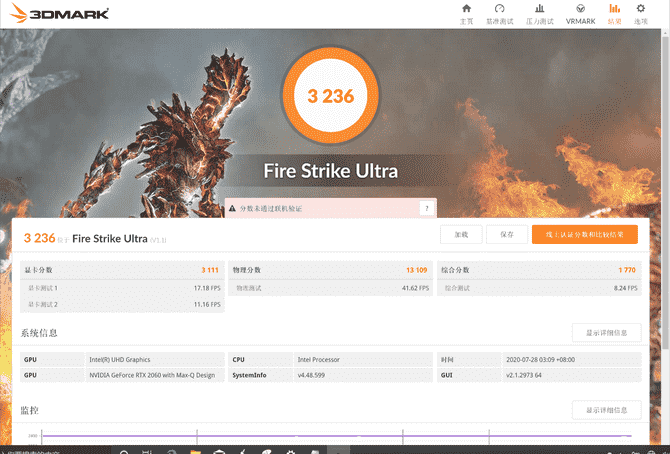The height and width of the screenshot is (454, 670).
Task: Click the Intel(R) UHD Graphics GPU entry
Action: [120, 360]
